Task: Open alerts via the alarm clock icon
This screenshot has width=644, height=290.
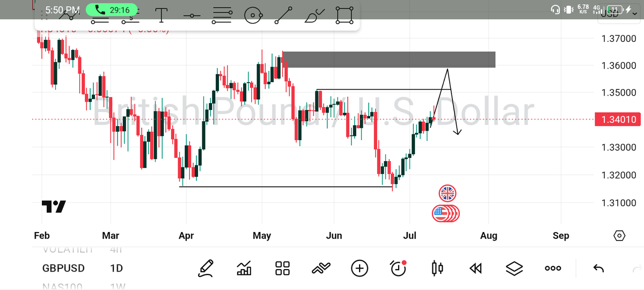Action: (x=398, y=268)
